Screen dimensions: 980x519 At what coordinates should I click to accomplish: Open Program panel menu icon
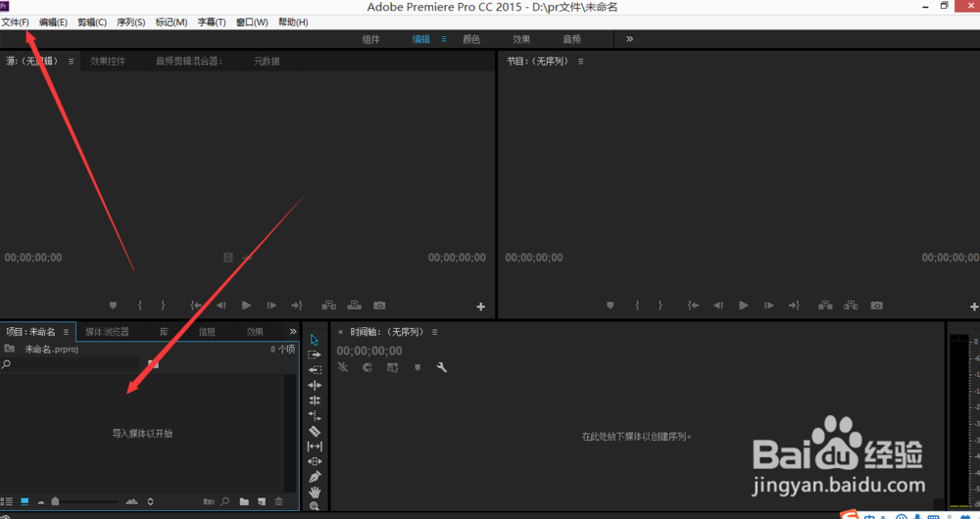point(580,62)
